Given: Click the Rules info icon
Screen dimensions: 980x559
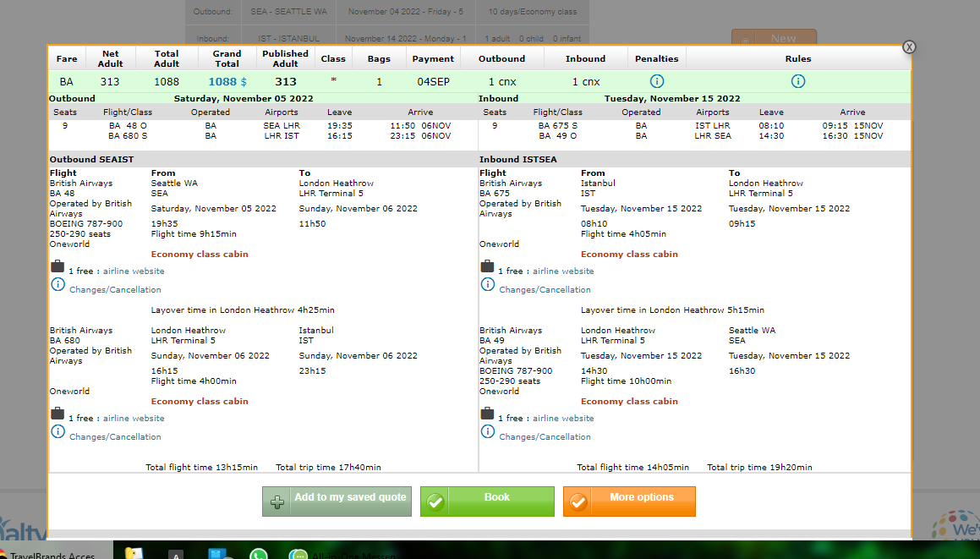Looking at the screenshot, I should pos(797,82).
